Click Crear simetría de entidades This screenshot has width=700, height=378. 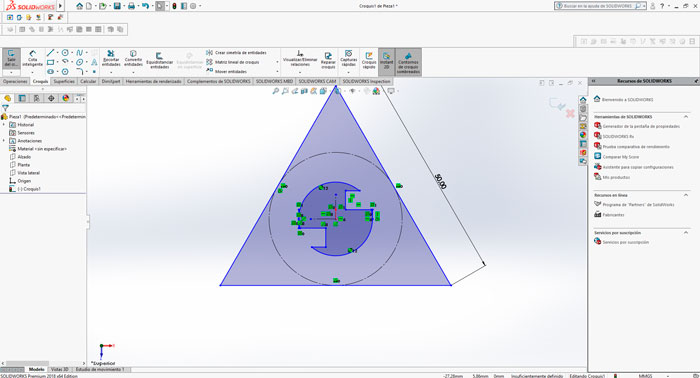[x=236, y=53]
